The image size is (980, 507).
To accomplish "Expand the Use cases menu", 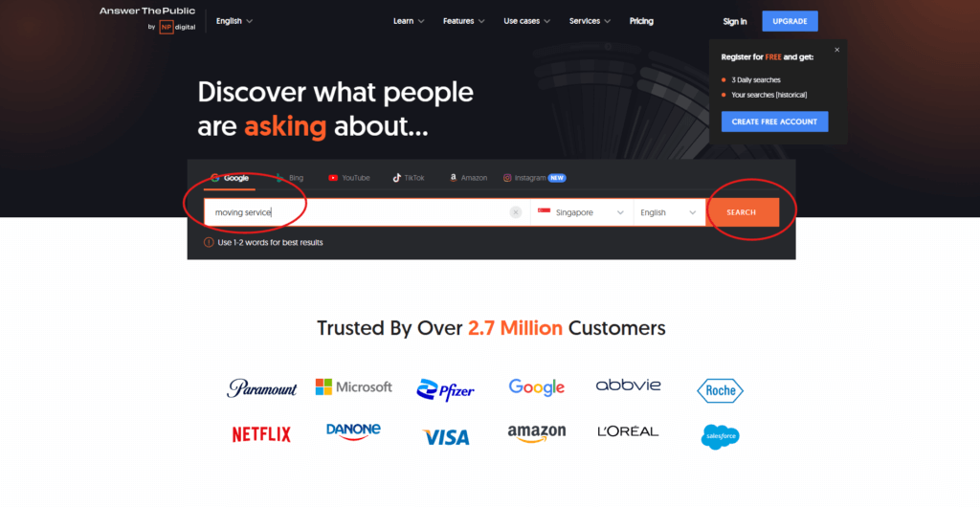I will tap(527, 21).
